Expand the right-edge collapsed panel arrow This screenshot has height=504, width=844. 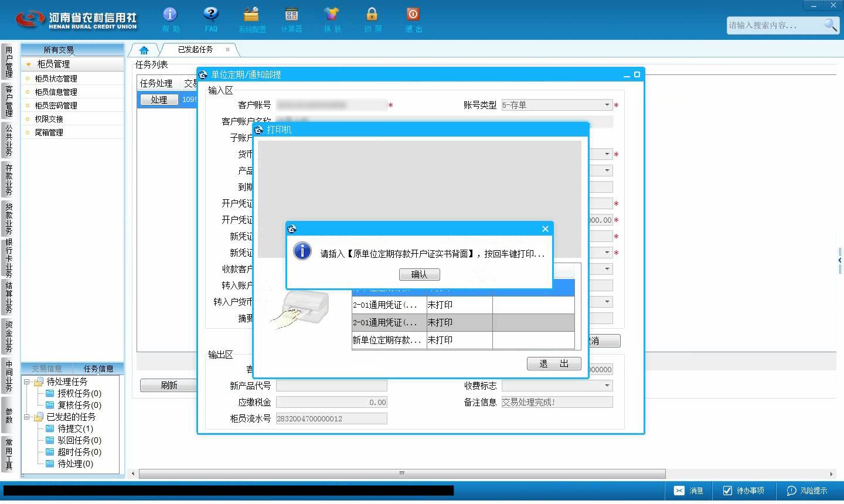pyautogui.click(x=840, y=260)
